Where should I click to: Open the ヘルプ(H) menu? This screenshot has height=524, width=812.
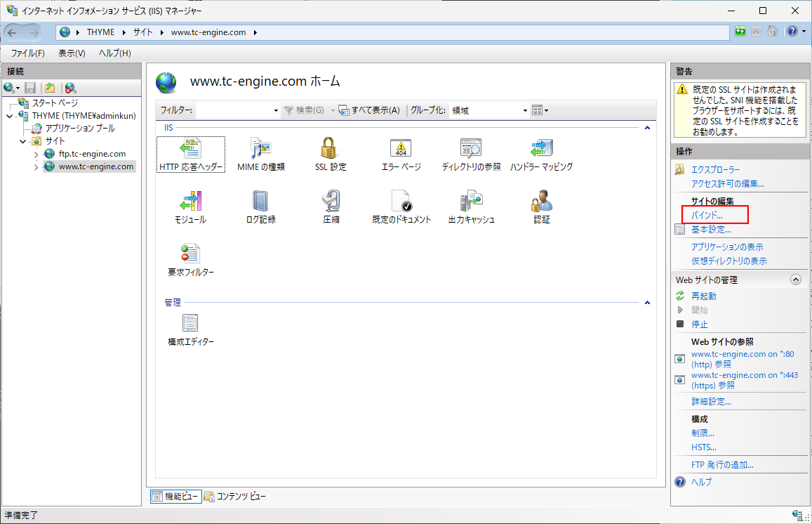coord(115,53)
